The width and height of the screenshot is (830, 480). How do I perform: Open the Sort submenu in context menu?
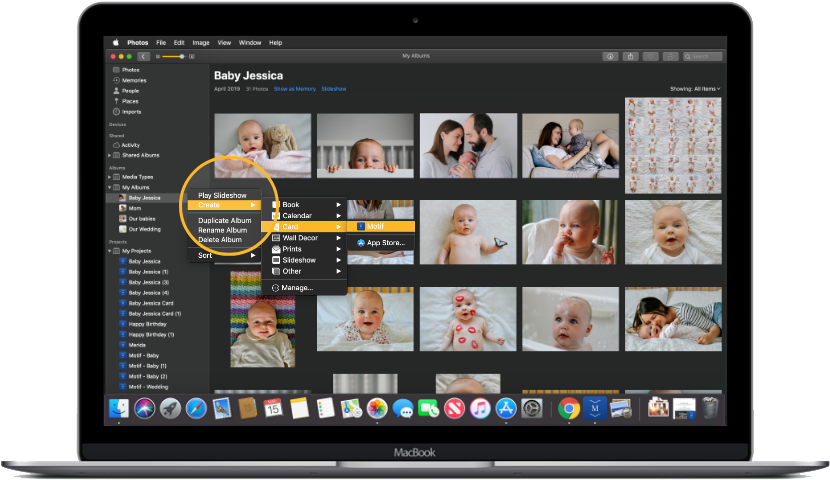click(224, 256)
